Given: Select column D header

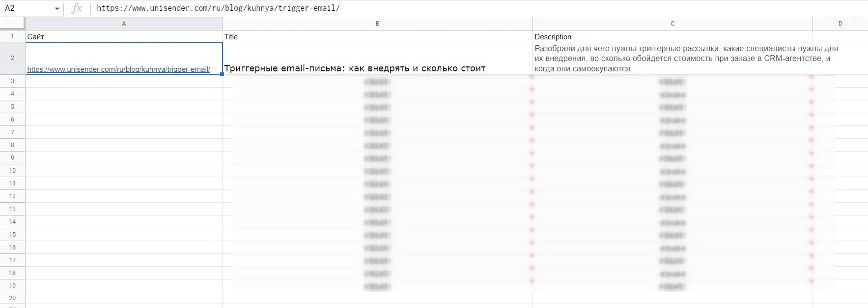Looking at the screenshot, I should pyautogui.click(x=840, y=24).
